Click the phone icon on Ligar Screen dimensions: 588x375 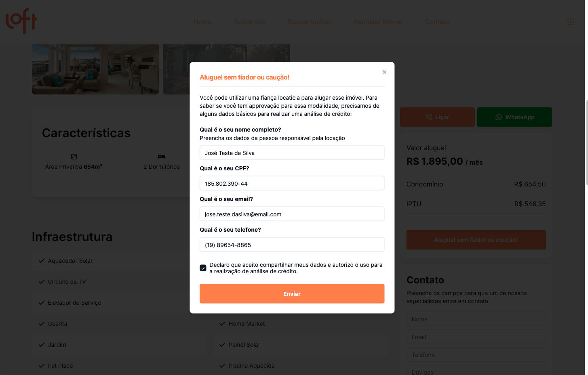click(x=429, y=117)
